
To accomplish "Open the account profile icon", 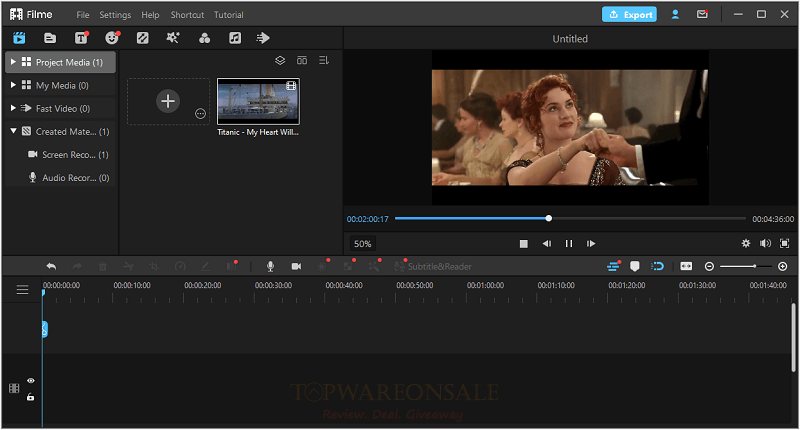I will [675, 15].
